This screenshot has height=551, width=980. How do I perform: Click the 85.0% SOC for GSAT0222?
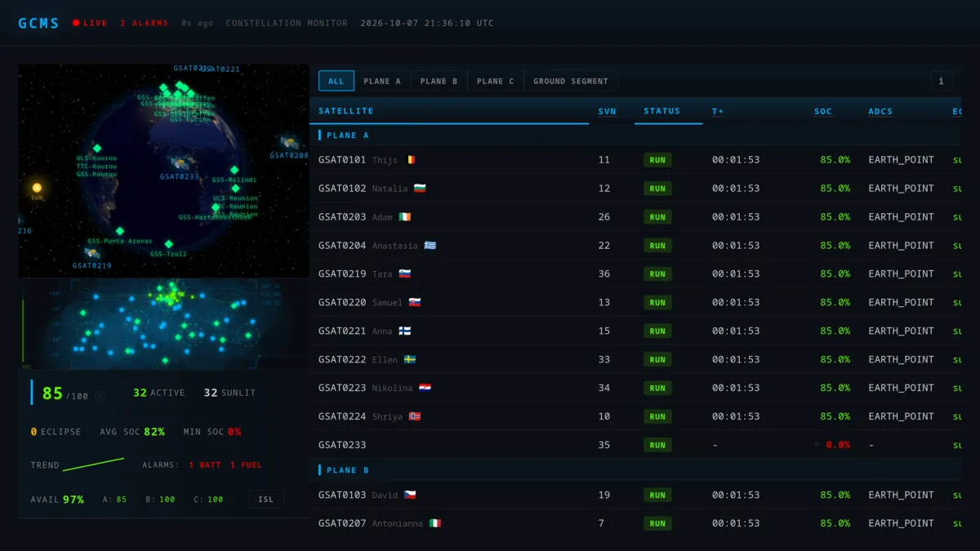pyautogui.click(x=835, y=360)
